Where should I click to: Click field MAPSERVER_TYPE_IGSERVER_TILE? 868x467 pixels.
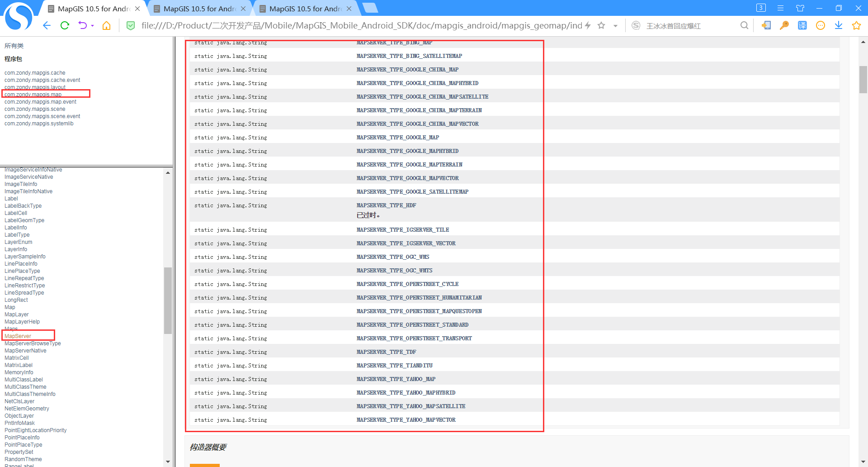[403, 230]
